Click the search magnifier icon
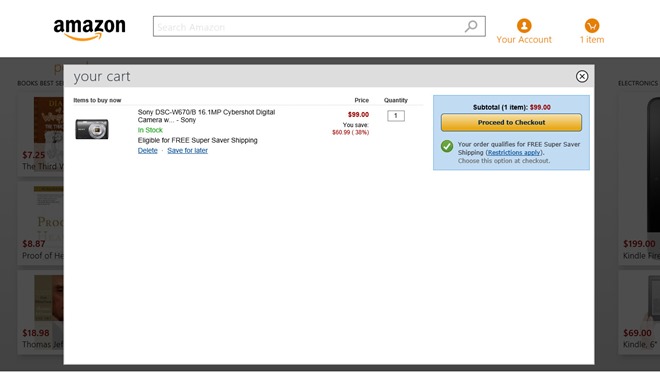Image resolution: width=660 pixels, height=372 pixels. [x=471, y=26]
